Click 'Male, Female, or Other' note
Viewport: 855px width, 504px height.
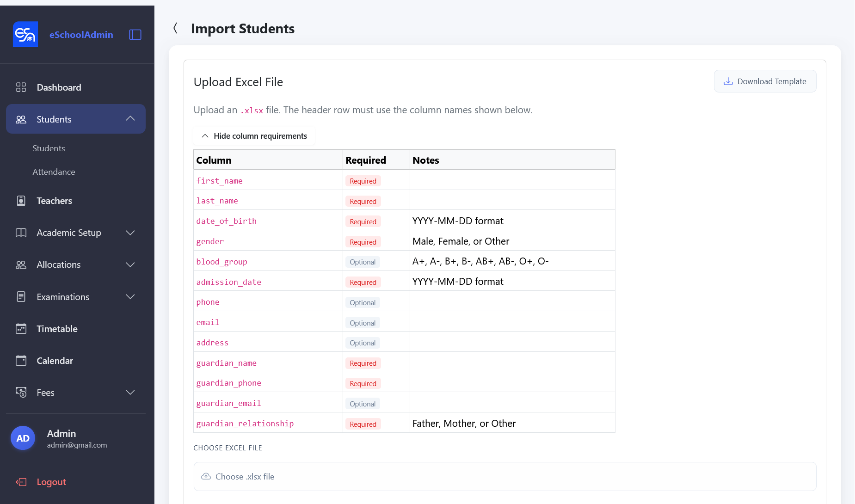pos(461,241)
